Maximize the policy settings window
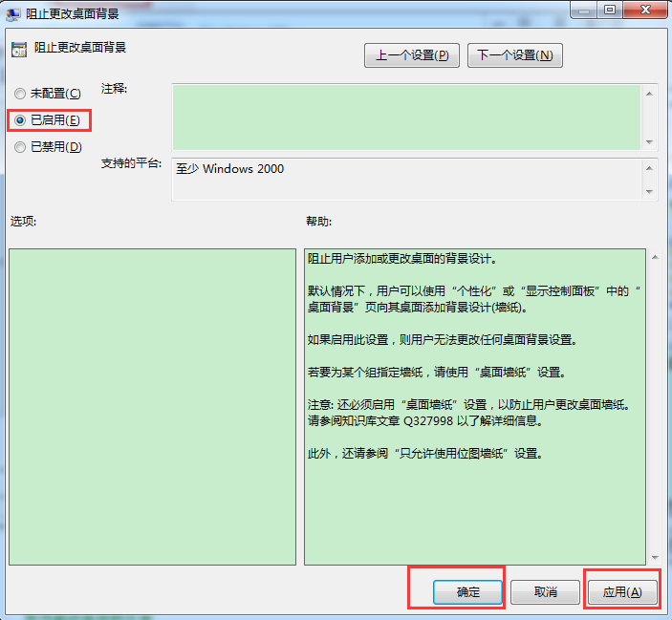This screenshot has width=672, height=620. point(609,10)
